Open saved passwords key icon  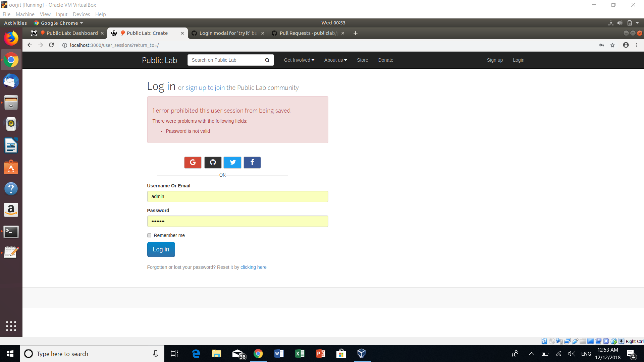[x=602, y=45]
